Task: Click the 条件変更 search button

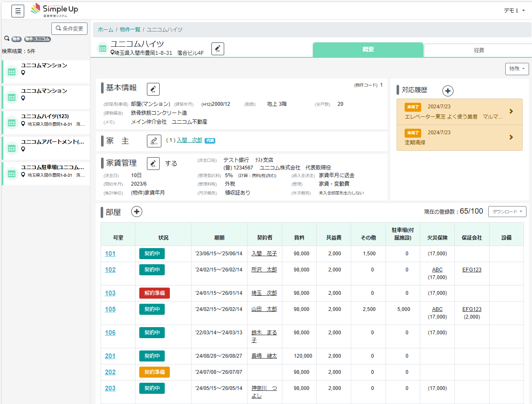Action: click(x=69, y=28)
